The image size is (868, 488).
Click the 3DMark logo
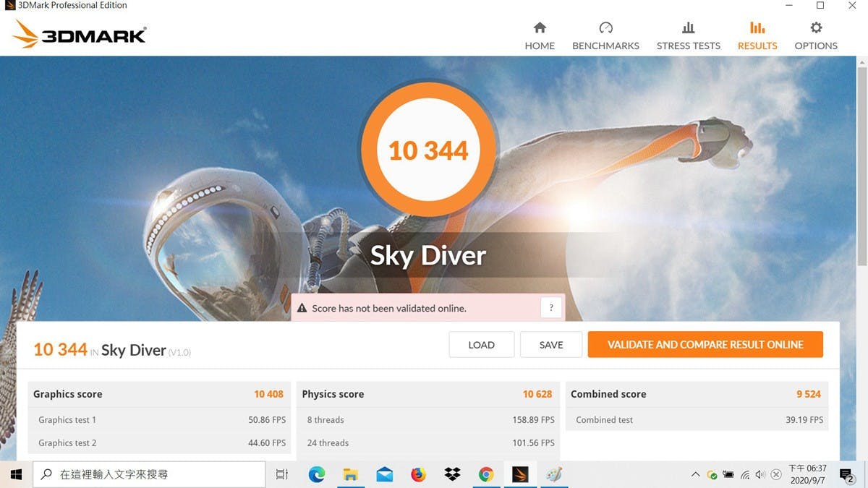click(79, 34)
